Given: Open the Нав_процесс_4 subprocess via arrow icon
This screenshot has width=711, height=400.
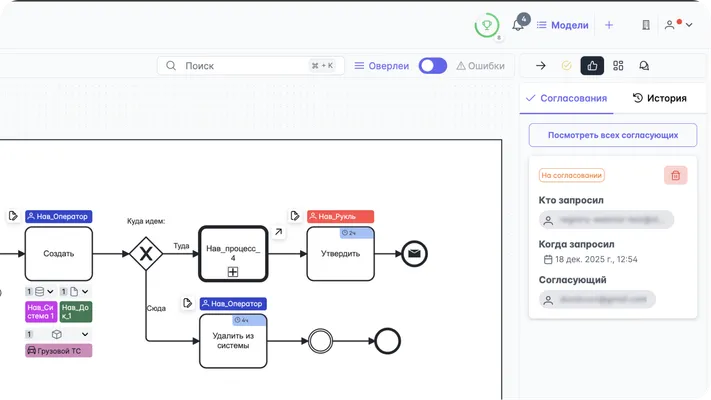Looking at the screenshot, I should pos(279,232).
